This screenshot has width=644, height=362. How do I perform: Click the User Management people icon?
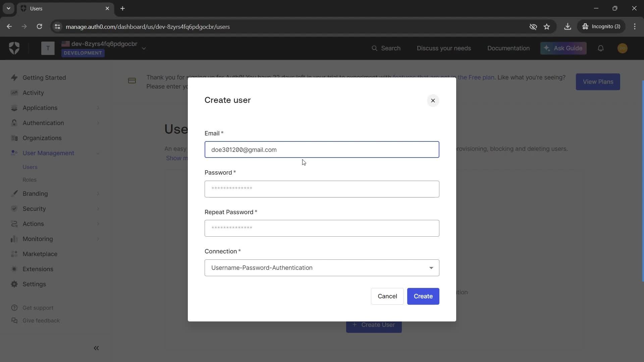point(14,153)
